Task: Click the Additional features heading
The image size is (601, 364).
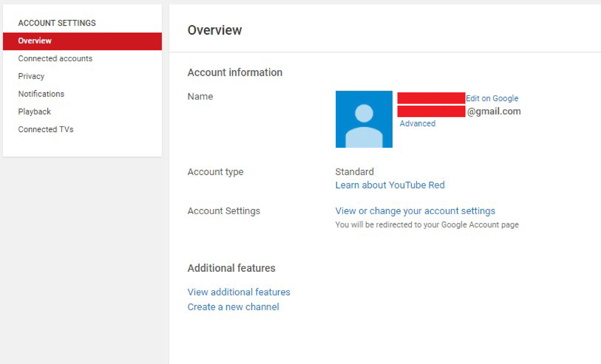Action: [x=231, y=268]
